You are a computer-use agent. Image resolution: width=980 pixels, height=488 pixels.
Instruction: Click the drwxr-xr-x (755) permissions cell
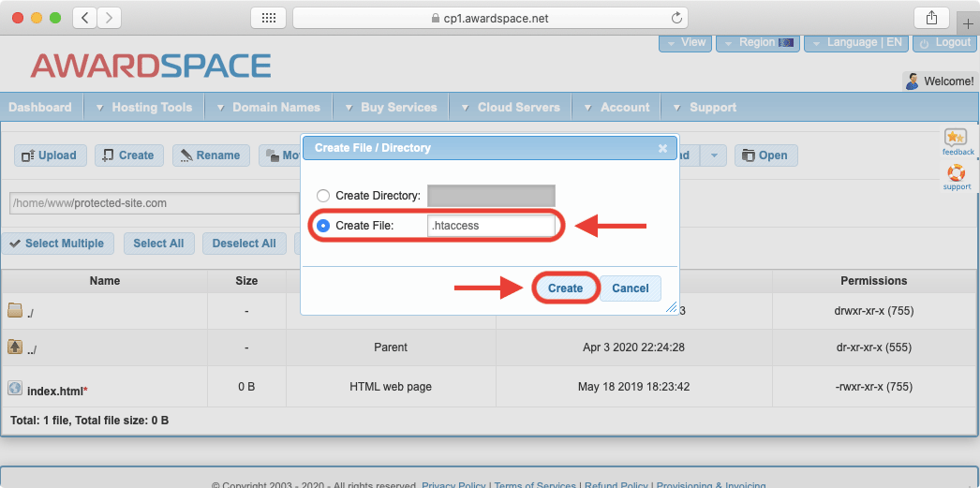874,311
